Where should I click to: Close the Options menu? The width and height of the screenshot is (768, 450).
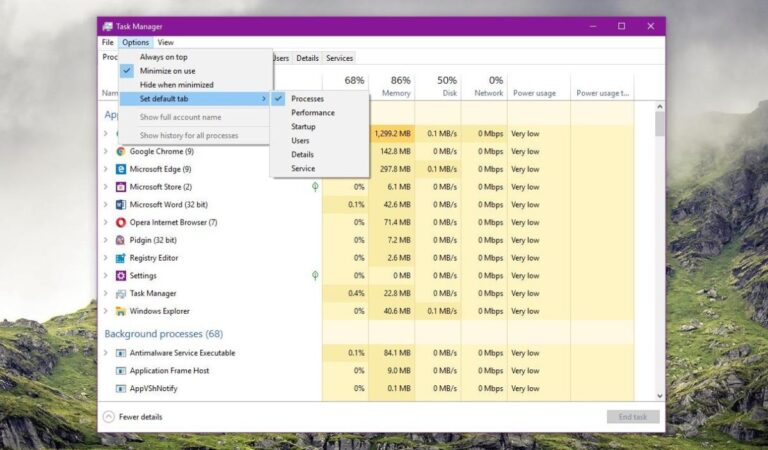click(136, 43)
